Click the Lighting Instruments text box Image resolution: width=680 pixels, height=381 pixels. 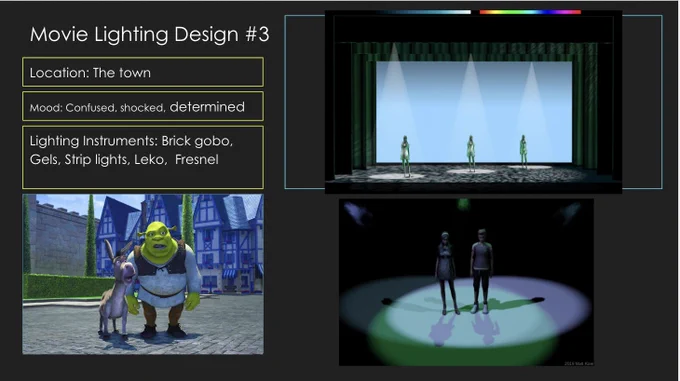click(143, 157)
